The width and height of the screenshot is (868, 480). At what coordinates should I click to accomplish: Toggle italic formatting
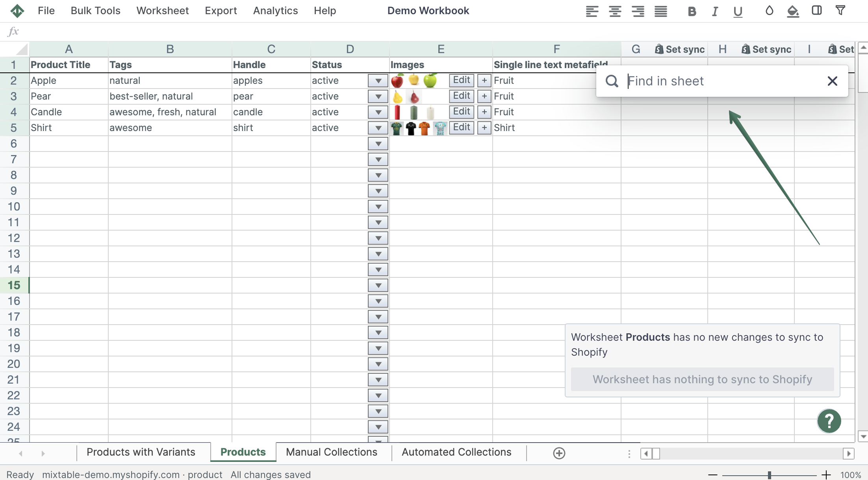715,11
